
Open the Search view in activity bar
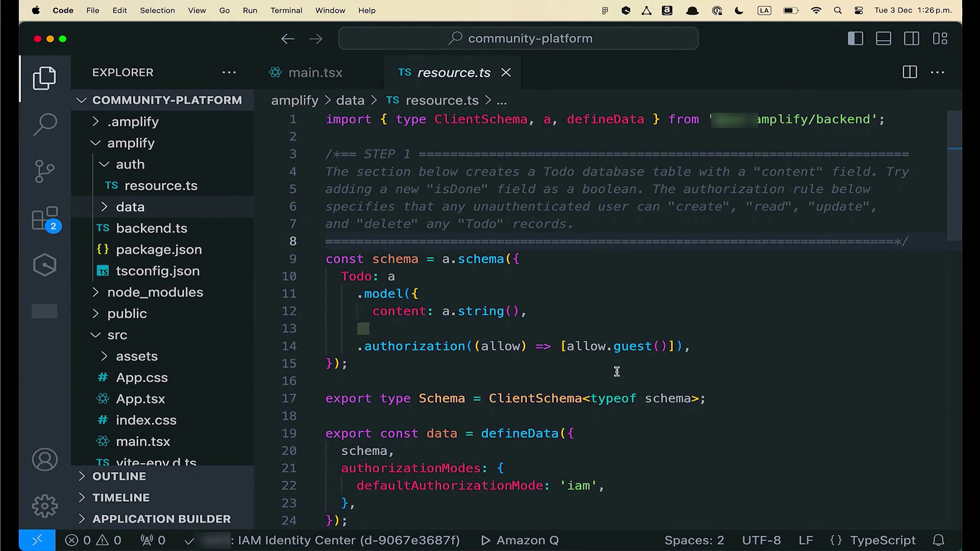click(44, 124)
